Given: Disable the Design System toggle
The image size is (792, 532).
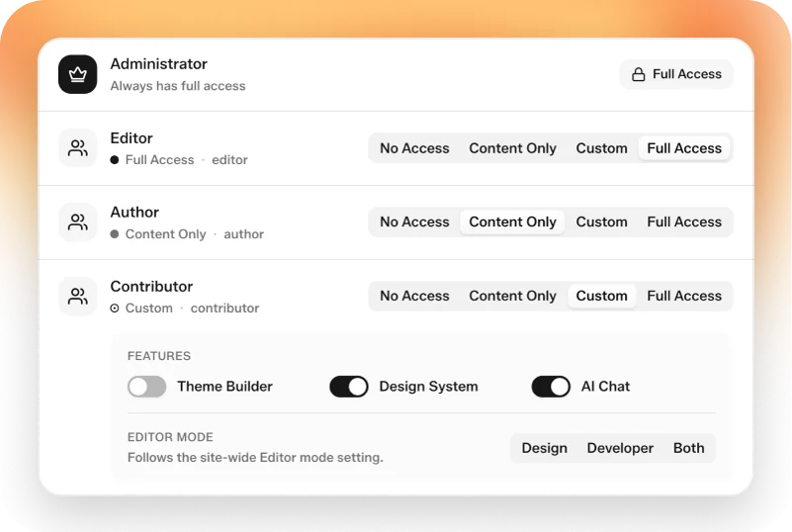Looking at the screenshot, I should 349,387.
